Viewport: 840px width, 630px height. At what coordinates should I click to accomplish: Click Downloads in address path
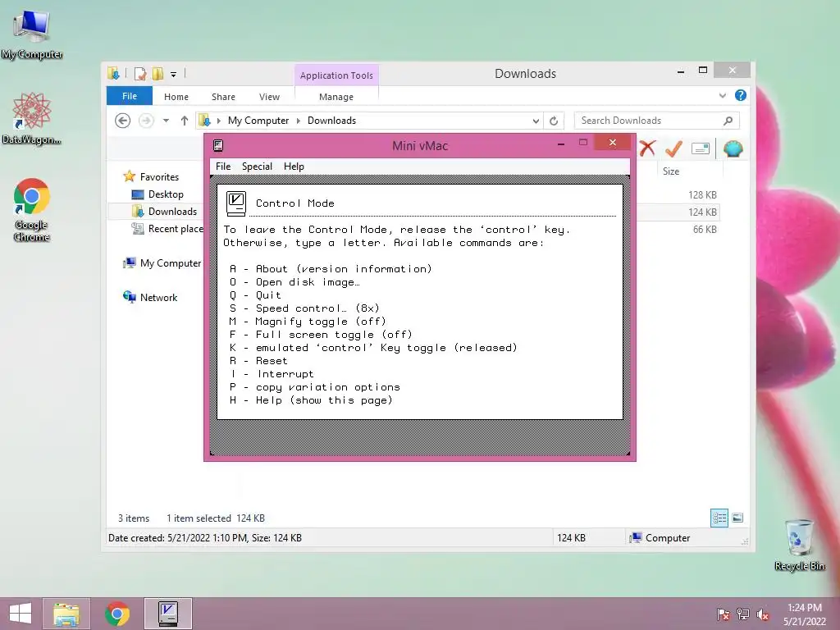[331, 121]
